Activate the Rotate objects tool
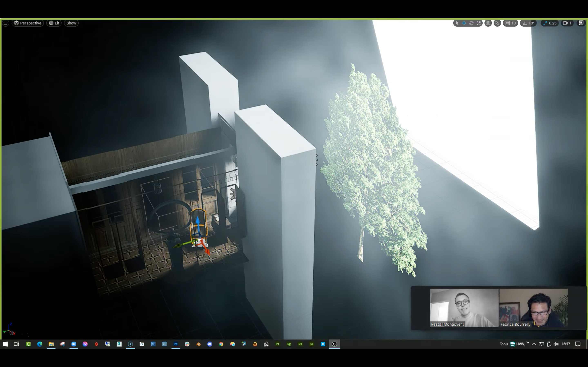This screenshot has width=588, height=367. (471, 23)
